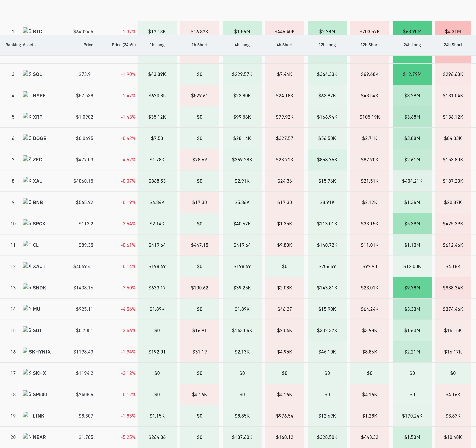
Task: Open the SNDK asset name link
Action: pyautogui.click(x=39, y=288)
